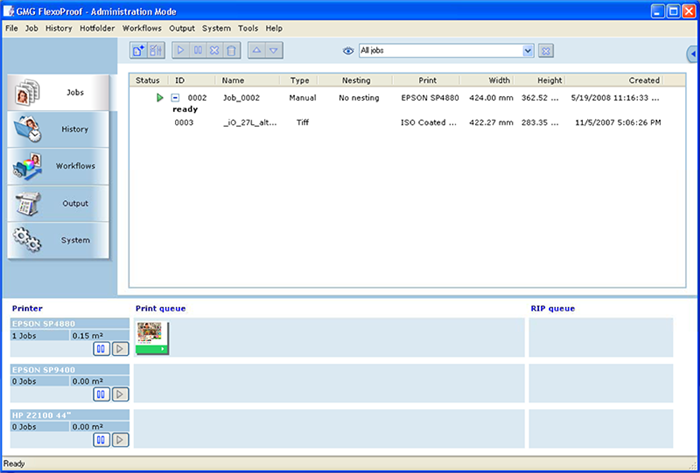This screenshot has height=473, width=700.
Task: Open the All jobs filter dropdown
Action: (x=528, y=50)
